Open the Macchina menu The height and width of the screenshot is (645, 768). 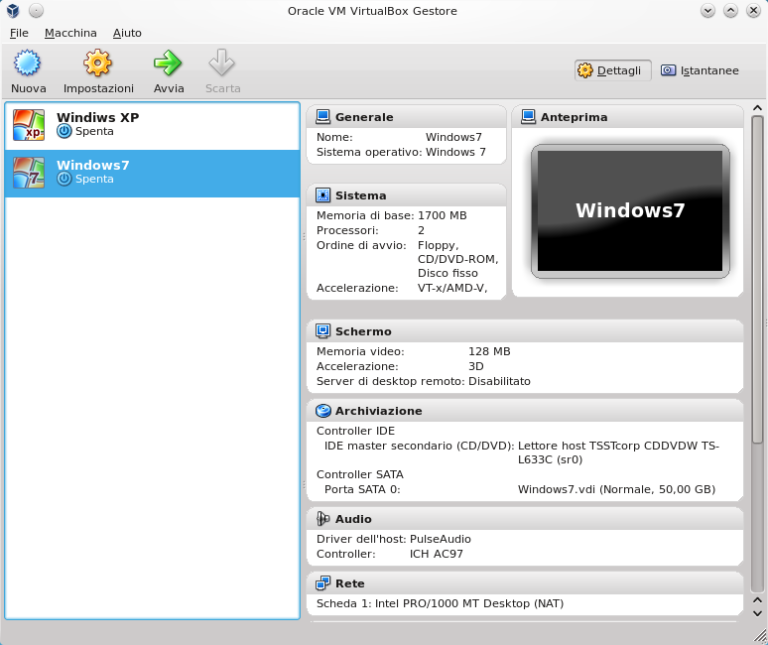click(x=70, y=33)
